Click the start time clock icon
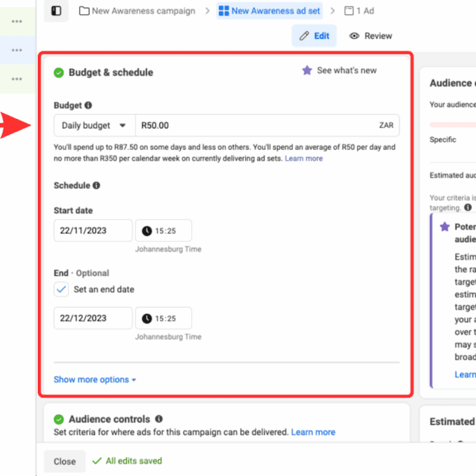 147,231
